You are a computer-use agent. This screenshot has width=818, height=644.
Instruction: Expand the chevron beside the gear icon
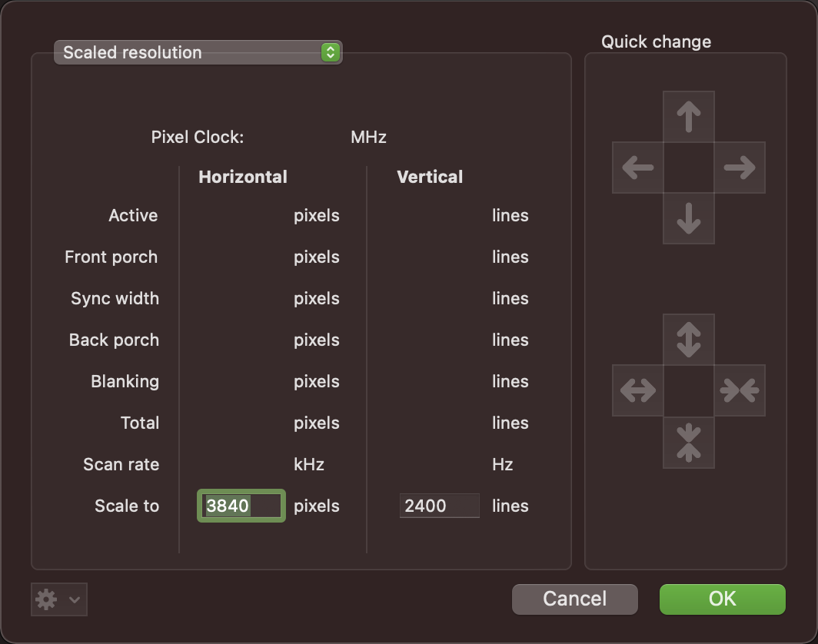[73, 599]
